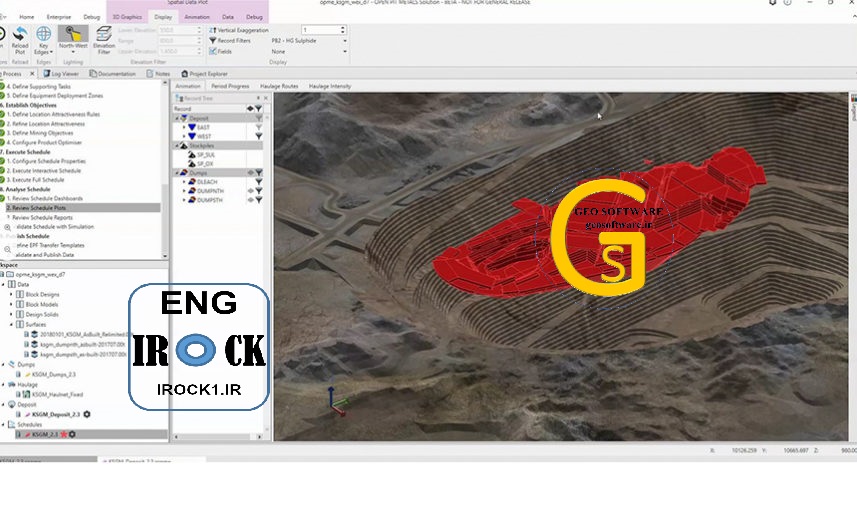857x523 pixels.
Task: Click the Record Tree horizontal scrollbar
Action: click(218, 437)
